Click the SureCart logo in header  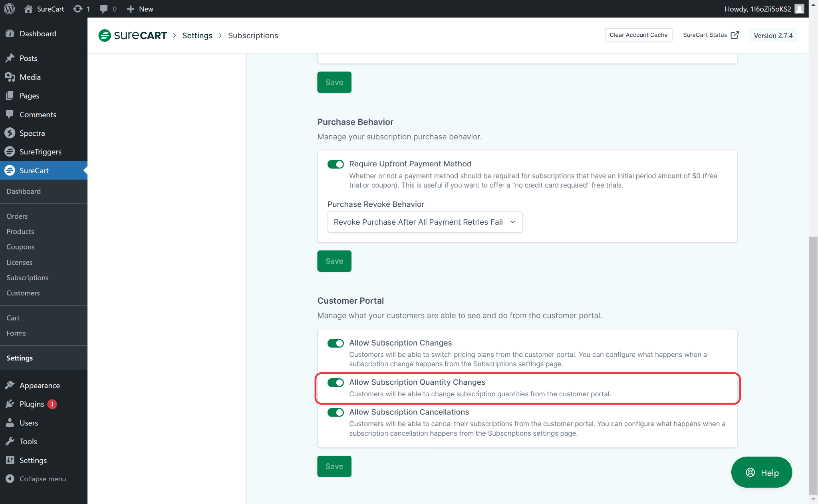click(133, 36)
